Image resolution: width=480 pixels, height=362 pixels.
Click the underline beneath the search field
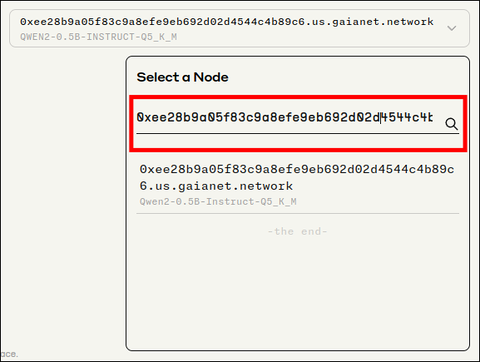(x=297, y=134)
